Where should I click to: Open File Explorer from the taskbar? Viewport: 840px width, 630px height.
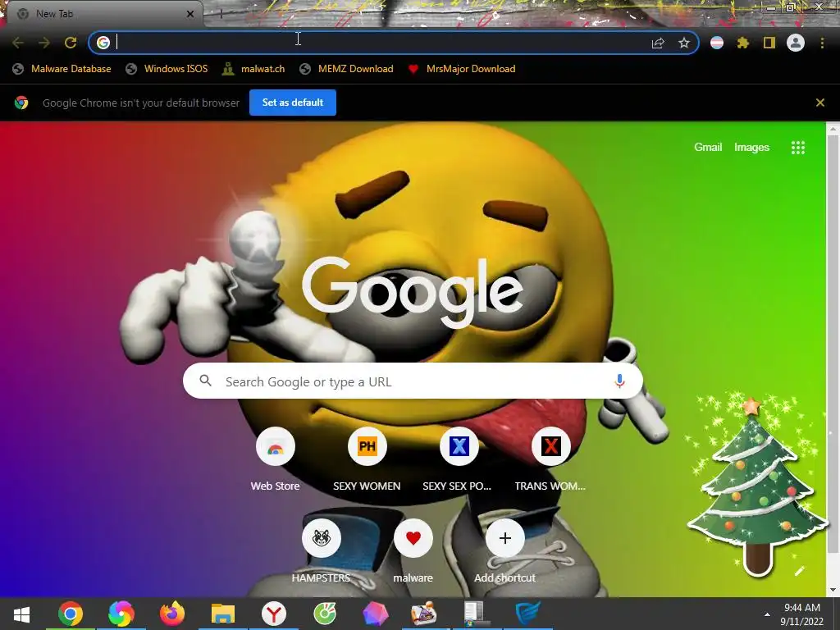pos(223,614)
